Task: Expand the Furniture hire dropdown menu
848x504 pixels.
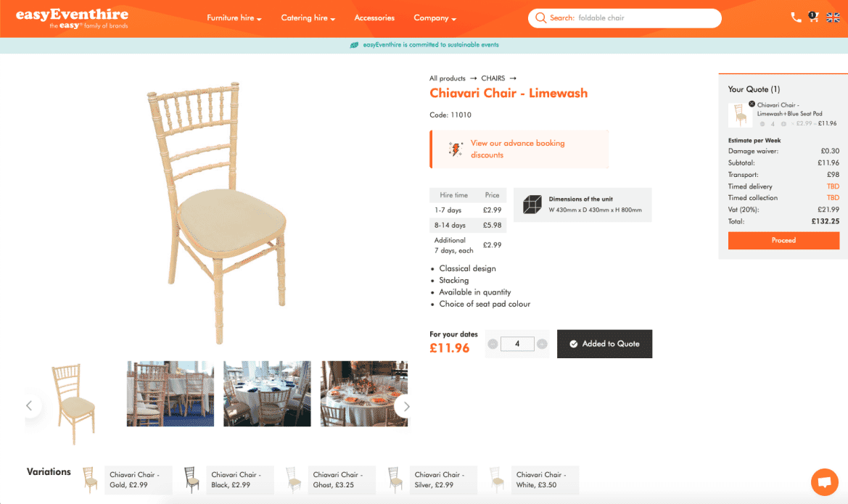Action: pyautogui.click(x=234, y=18)
